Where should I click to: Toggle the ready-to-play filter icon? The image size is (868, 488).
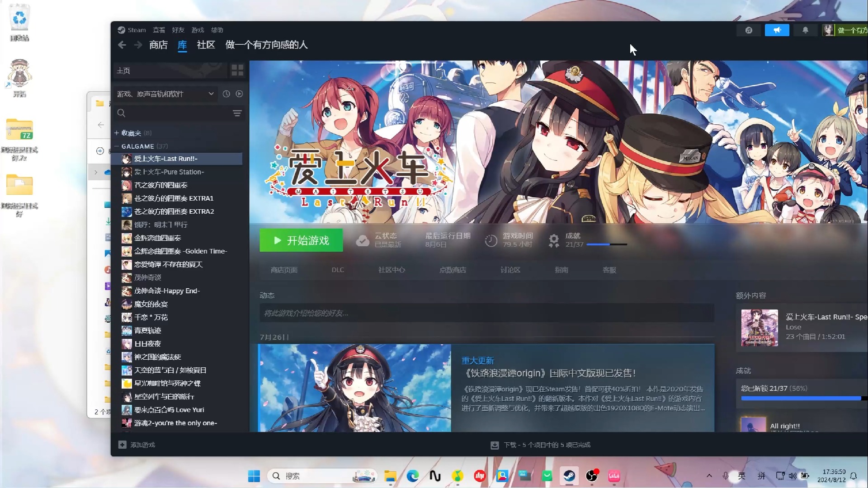239,94
